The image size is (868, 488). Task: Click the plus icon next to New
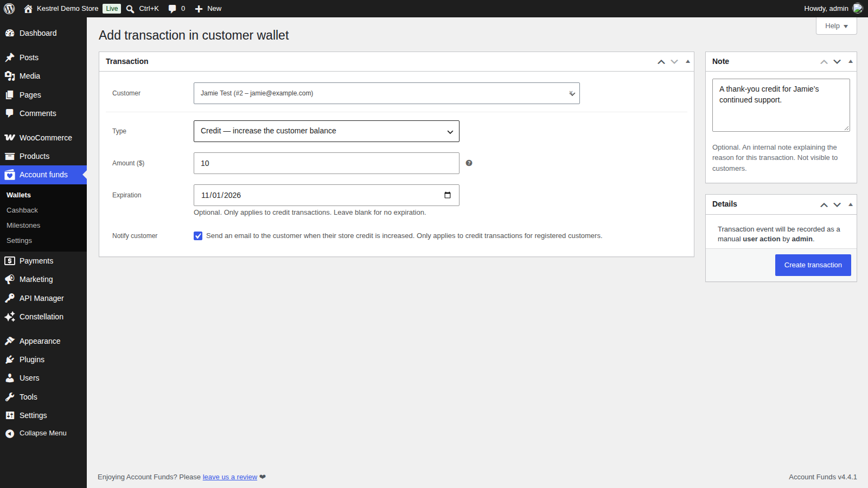tap(199, 9)
